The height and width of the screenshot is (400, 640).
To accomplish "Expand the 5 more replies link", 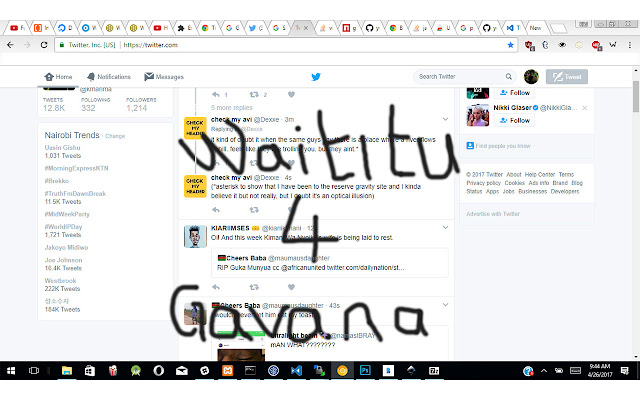I will point(231,108).
